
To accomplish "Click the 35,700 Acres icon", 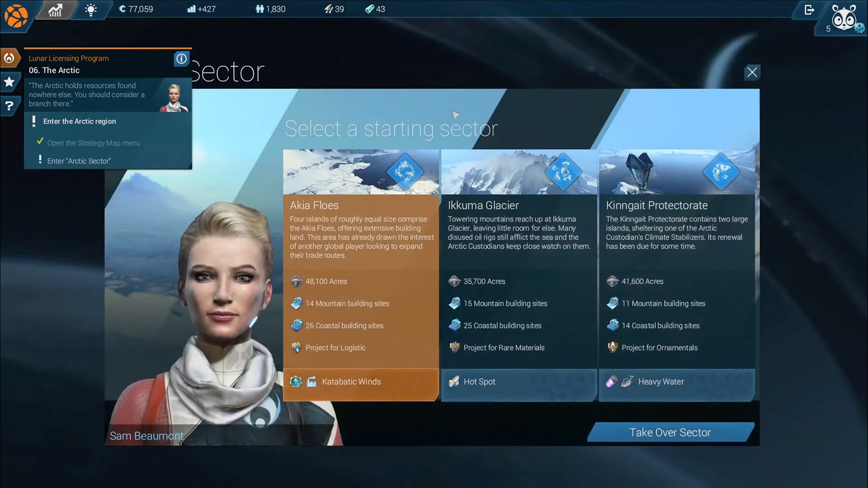I will [454, 281].
